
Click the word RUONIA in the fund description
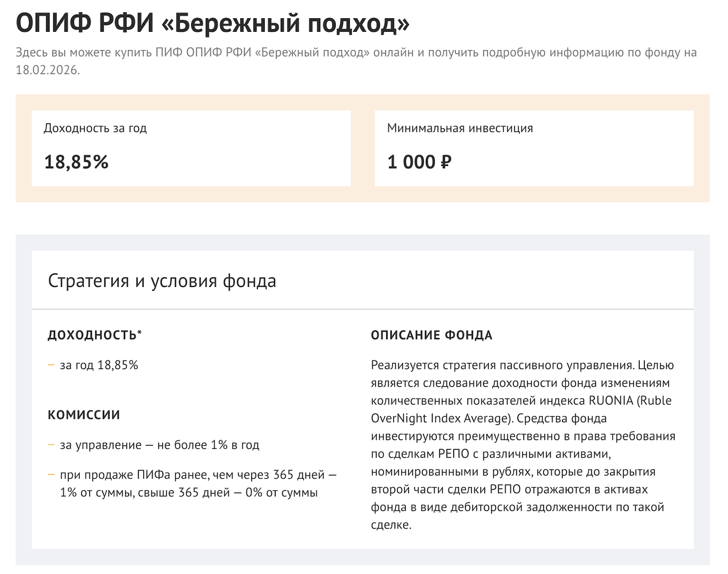pos(611,401)
